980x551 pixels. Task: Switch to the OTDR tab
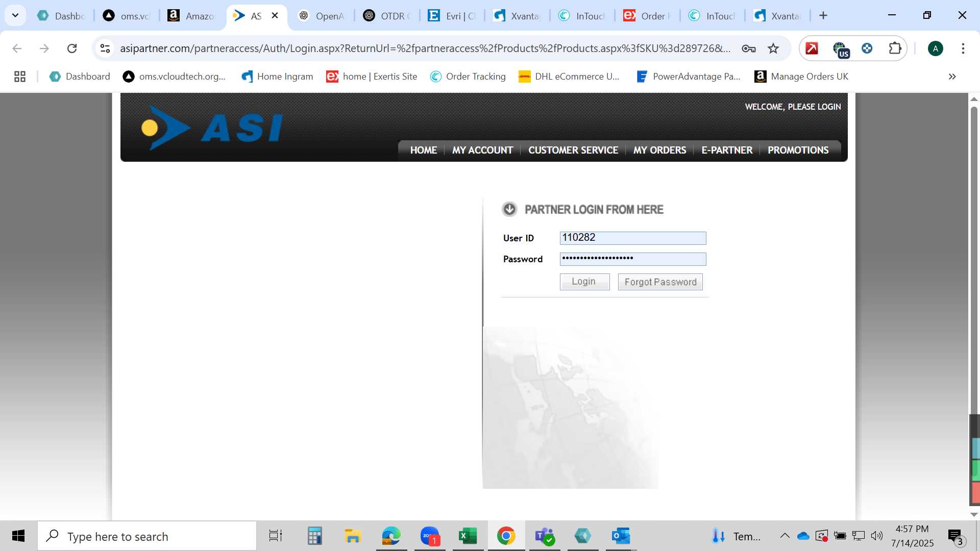click(387, 16)
